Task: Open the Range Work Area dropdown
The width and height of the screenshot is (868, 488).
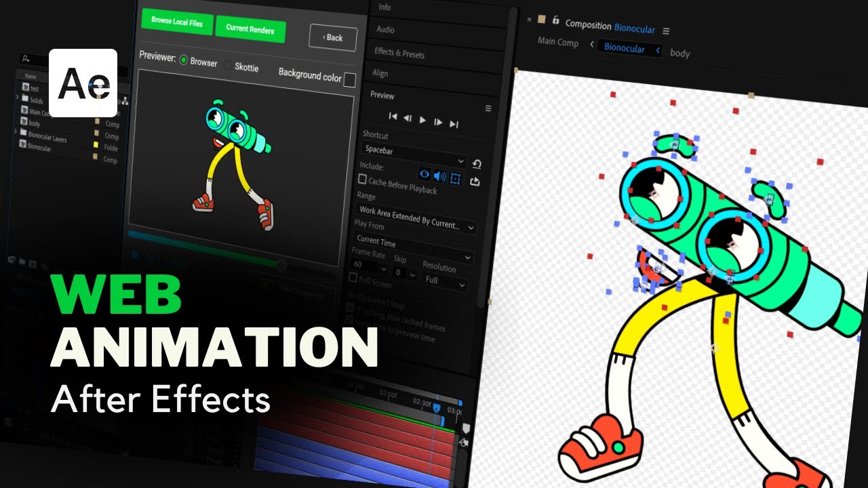Action: click(x=416, y=219)
